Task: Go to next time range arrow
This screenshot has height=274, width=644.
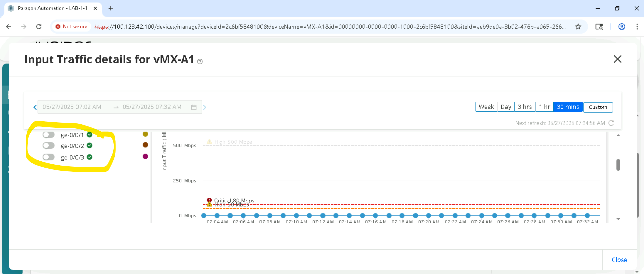Action: pyautogui.click(x=205, y=107)
